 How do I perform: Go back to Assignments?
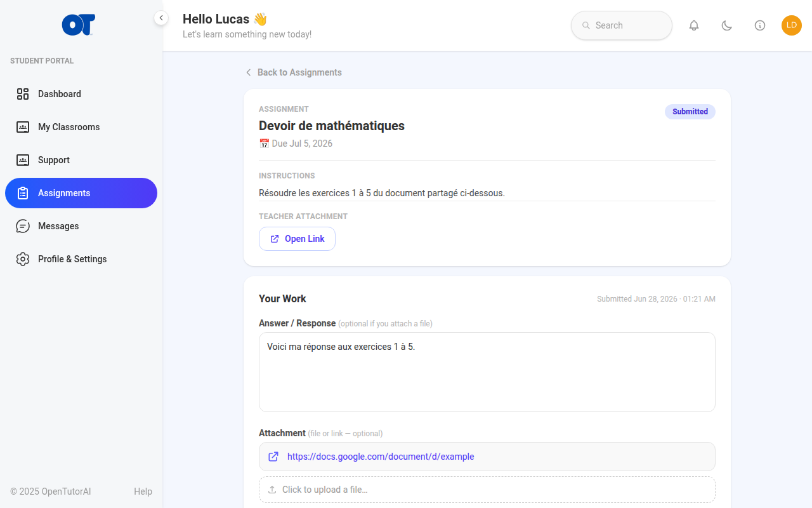(293, 72)
